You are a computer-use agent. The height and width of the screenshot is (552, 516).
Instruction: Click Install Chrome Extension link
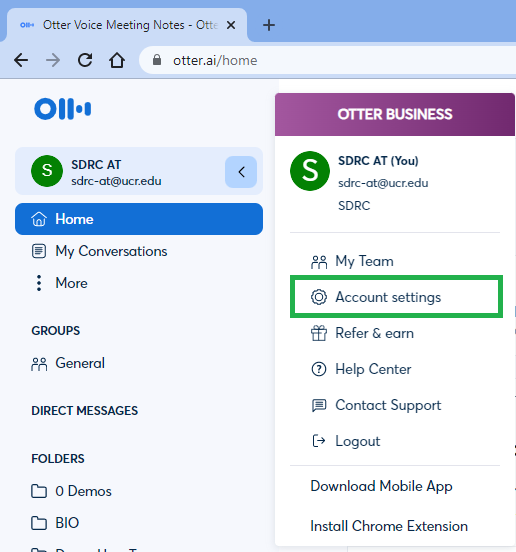(x=389, y=526)
